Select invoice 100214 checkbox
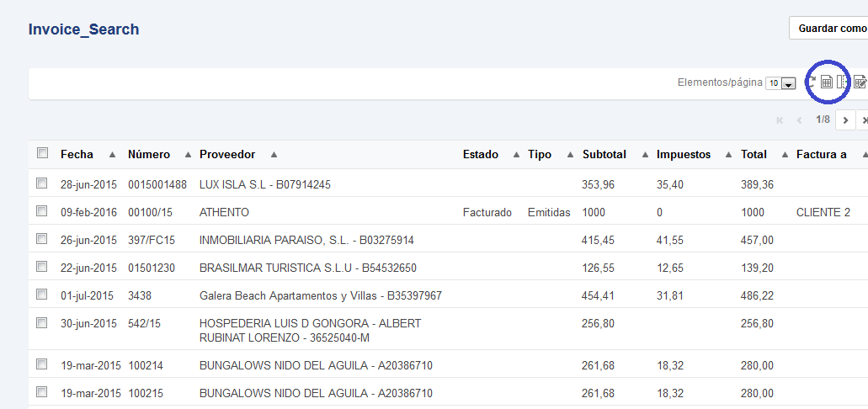This screenshot has height=409, width=868. (x=42, y=364)
